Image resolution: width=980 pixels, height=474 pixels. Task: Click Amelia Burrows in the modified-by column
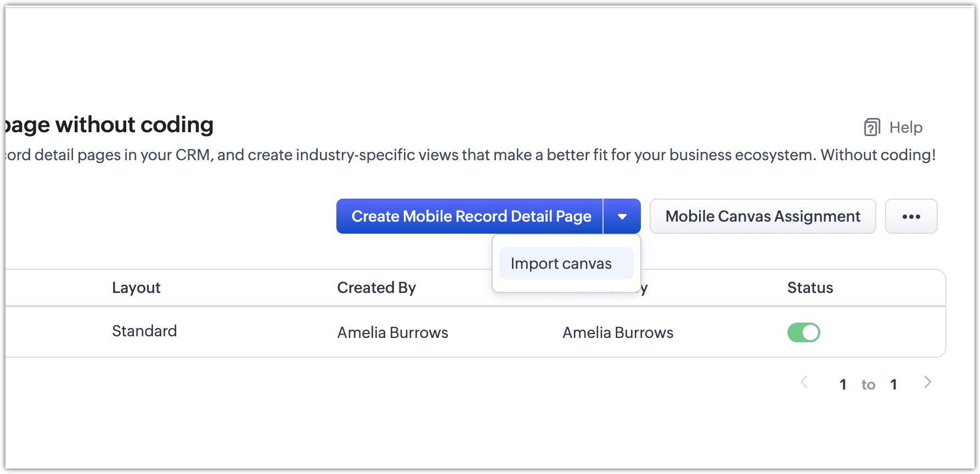tap(618, 332)
